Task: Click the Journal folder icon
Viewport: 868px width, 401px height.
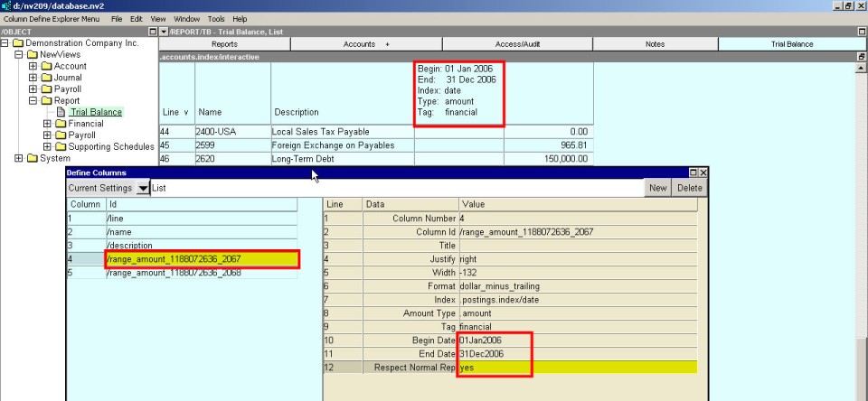Action: (x=46, y=78)
